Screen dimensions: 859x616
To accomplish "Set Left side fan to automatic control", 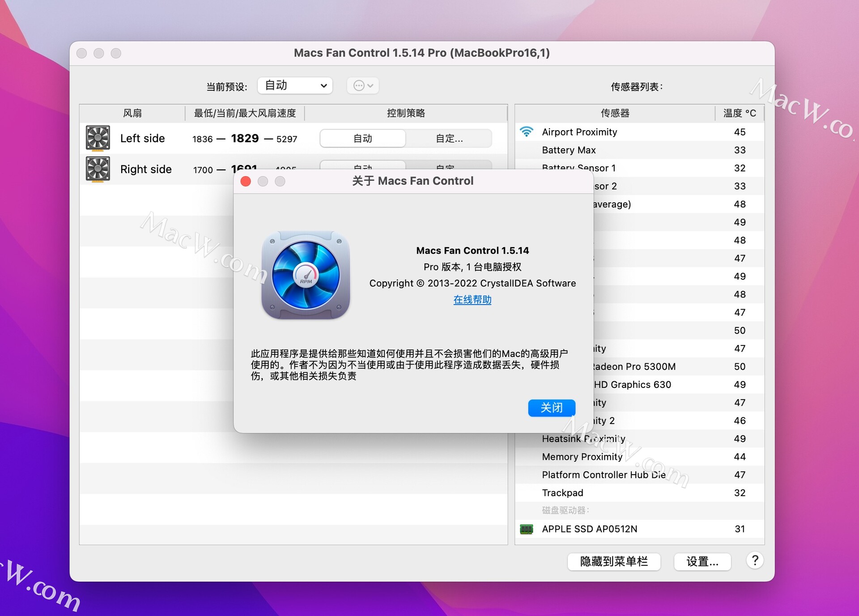I will tap(363, 139).
